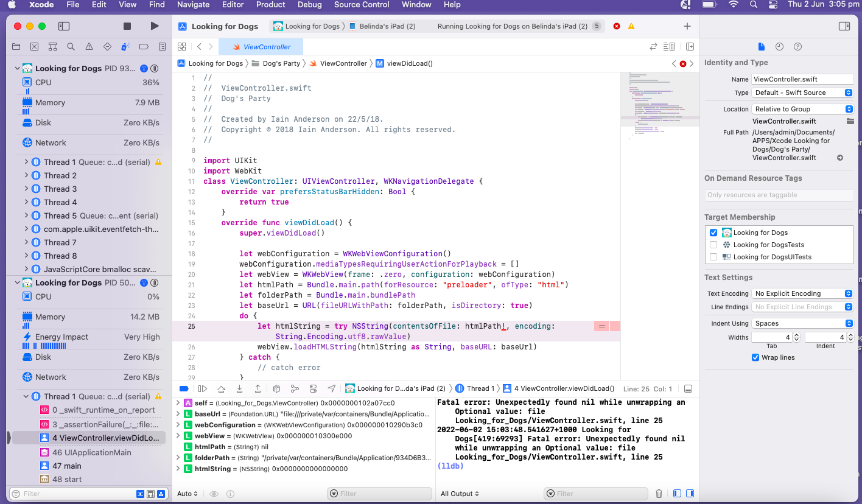Open the Debug menu in the menu bar
The width and height of the screenshot is (862, 504).
(309, 5)
